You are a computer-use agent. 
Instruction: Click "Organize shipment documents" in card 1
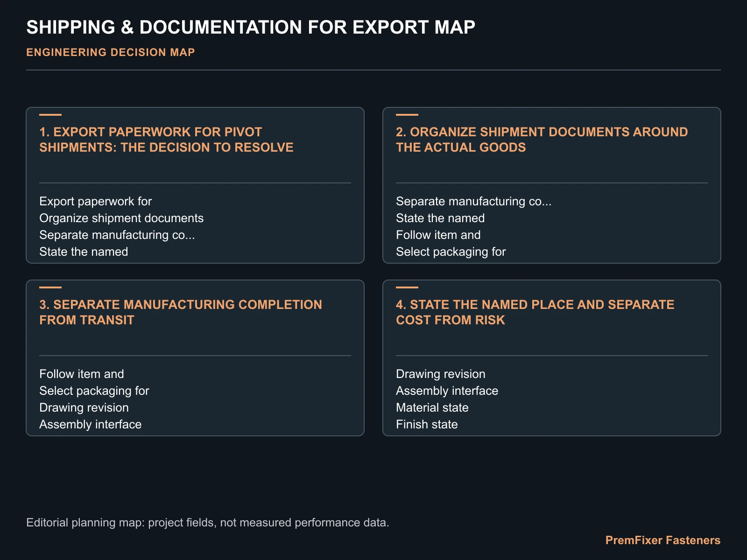coord(121,218)
